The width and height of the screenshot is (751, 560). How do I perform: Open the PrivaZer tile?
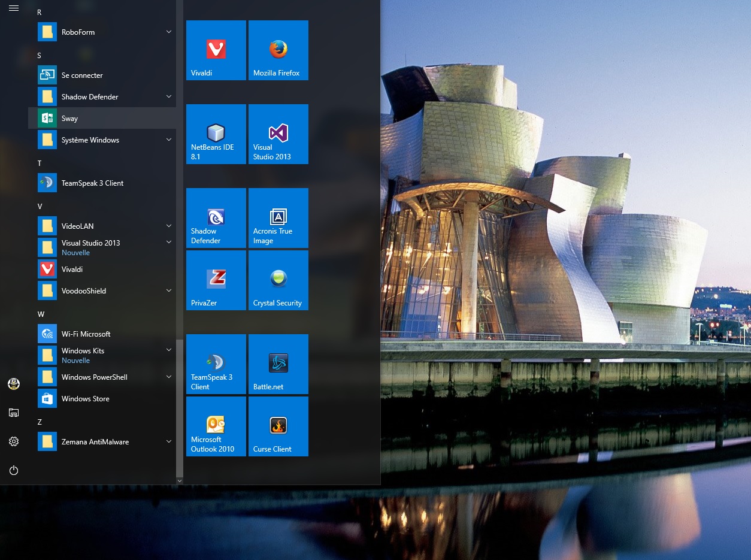216,280
